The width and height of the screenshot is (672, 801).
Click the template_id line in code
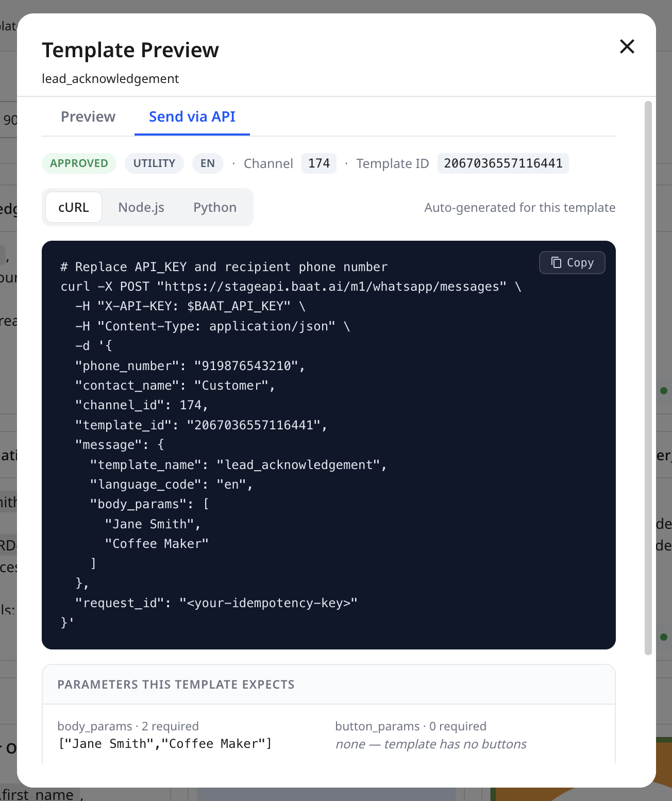201,425
